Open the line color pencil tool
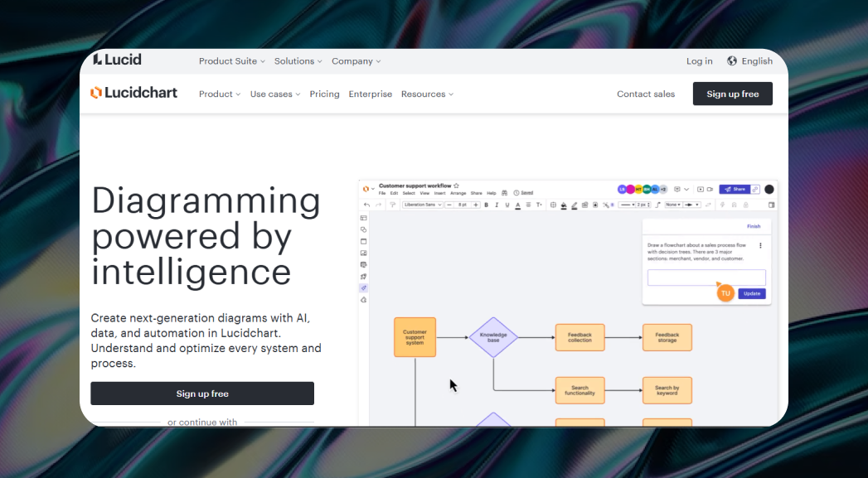This screenshot has width=868, height=478. tap(574, 205)
